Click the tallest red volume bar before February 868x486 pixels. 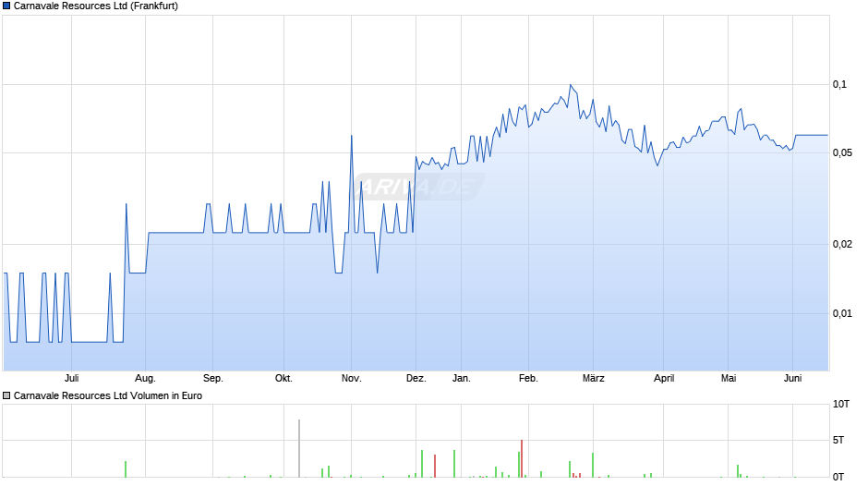[x=522, y=459]
